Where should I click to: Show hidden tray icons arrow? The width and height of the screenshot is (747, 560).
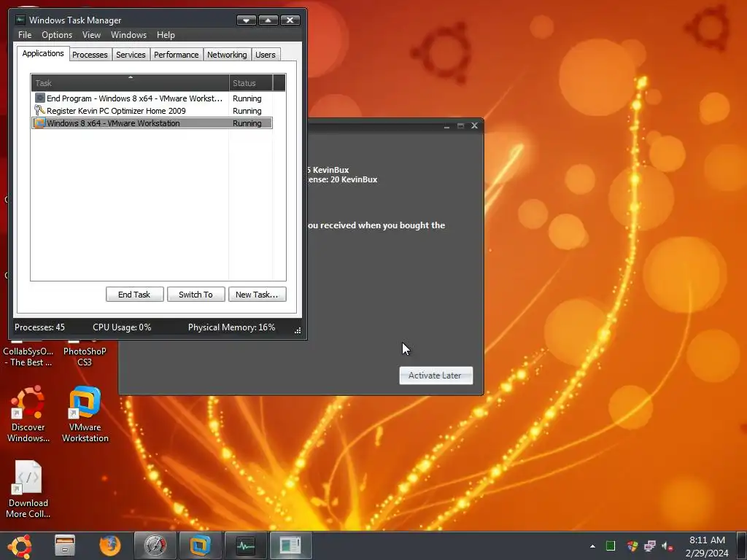[592, 546]
